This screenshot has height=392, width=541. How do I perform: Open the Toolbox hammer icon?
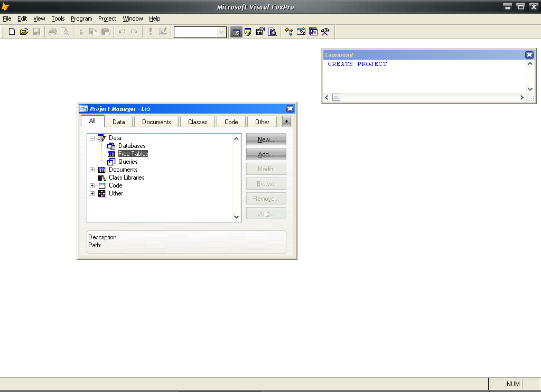tap(325, 32)
